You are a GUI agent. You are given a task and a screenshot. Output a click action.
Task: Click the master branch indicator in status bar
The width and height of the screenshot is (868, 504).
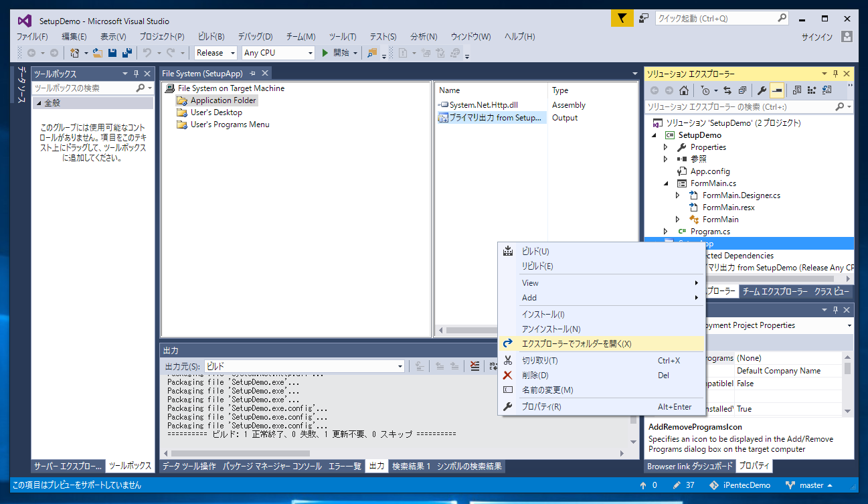809,485
